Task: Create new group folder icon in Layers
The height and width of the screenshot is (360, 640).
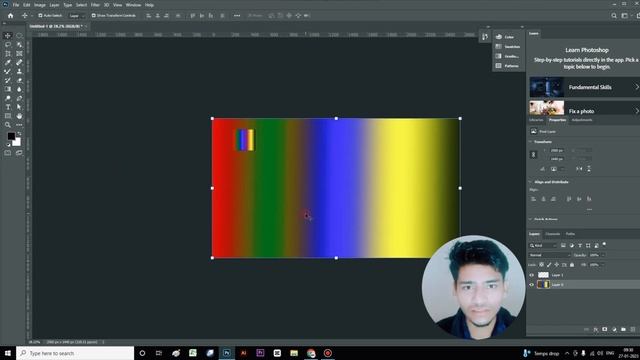Action: 623,329
